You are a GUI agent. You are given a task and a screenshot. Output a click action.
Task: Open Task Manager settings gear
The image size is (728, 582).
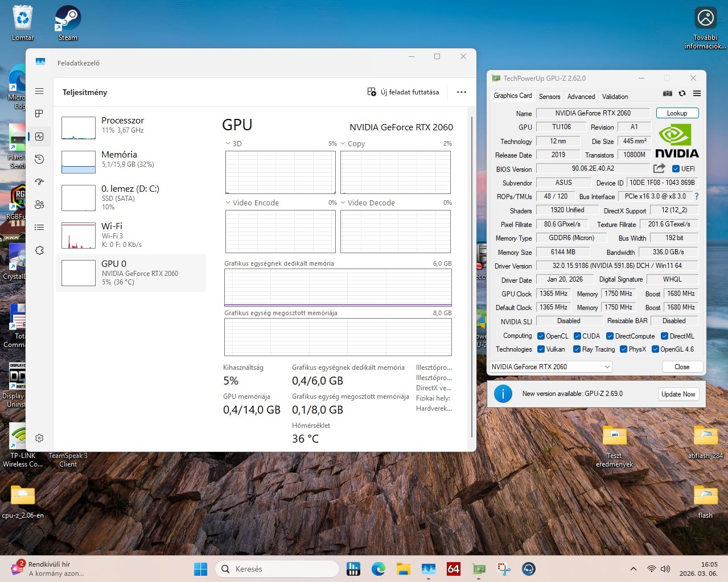pyautogui.click(x=39, y=438)
